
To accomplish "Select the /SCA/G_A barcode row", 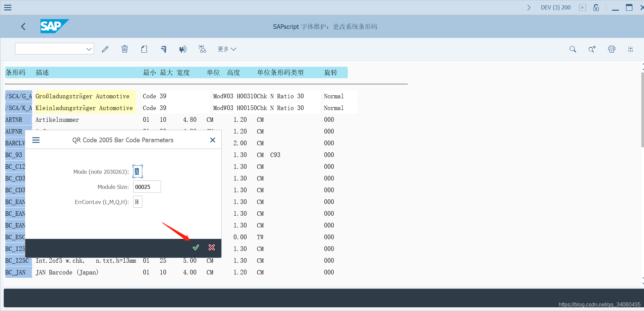I will pos(18,96).
